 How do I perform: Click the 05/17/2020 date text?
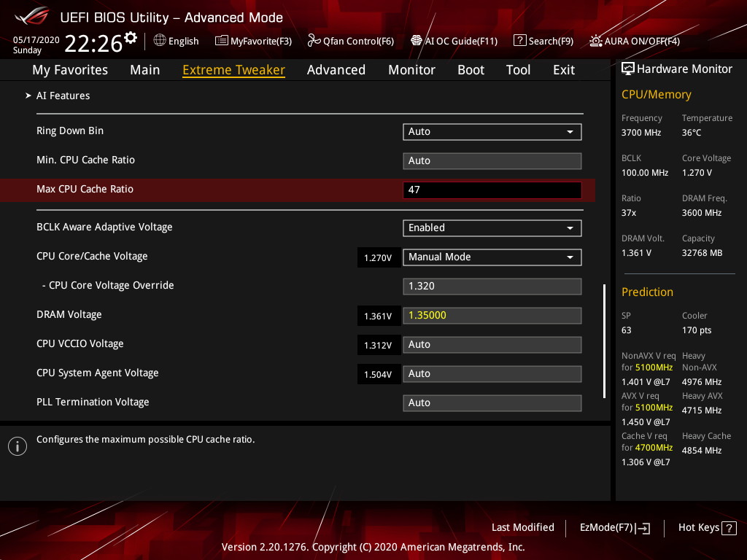coord(36,40)
